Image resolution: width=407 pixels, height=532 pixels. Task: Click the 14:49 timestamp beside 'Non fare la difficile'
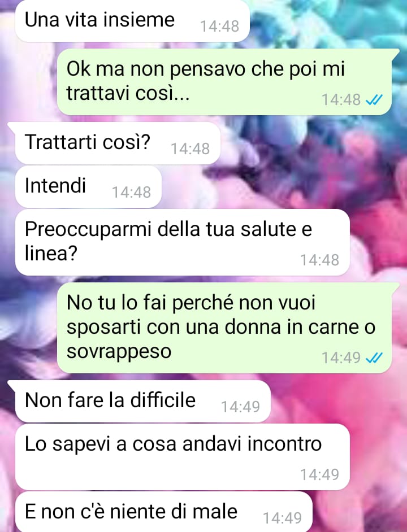[241, 407]
